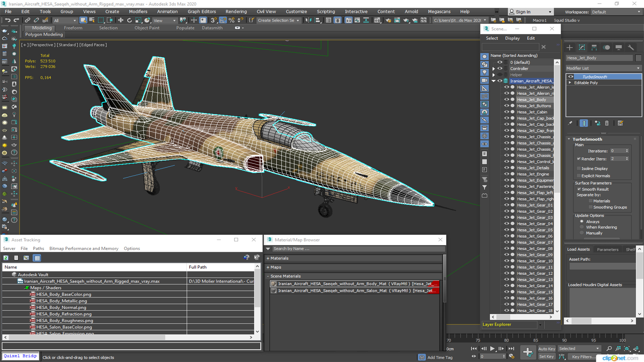Open the Hierarchy command panel tab

click(594, 48)
